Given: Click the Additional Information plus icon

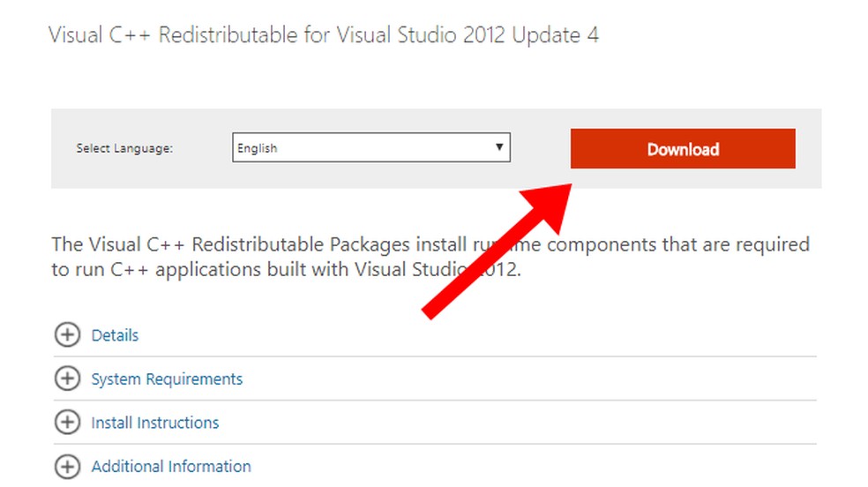Looking at the screenshot, I should pos(67,466).
